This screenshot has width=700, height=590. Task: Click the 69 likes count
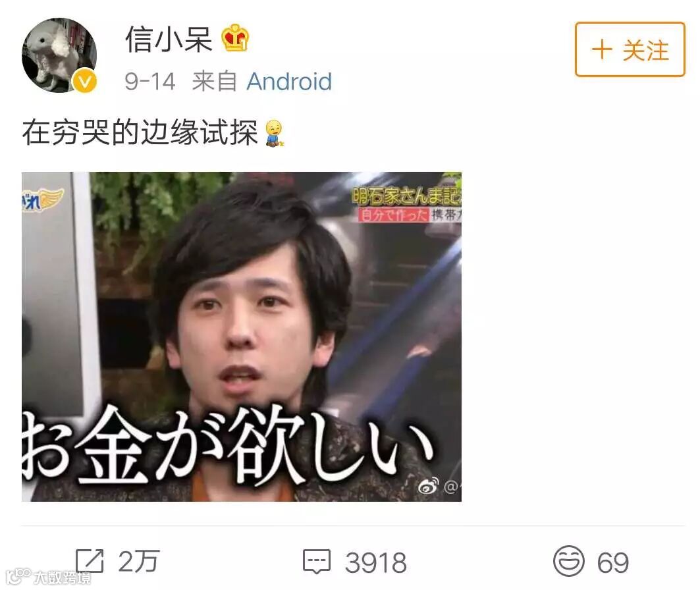(x=613, y=562)
